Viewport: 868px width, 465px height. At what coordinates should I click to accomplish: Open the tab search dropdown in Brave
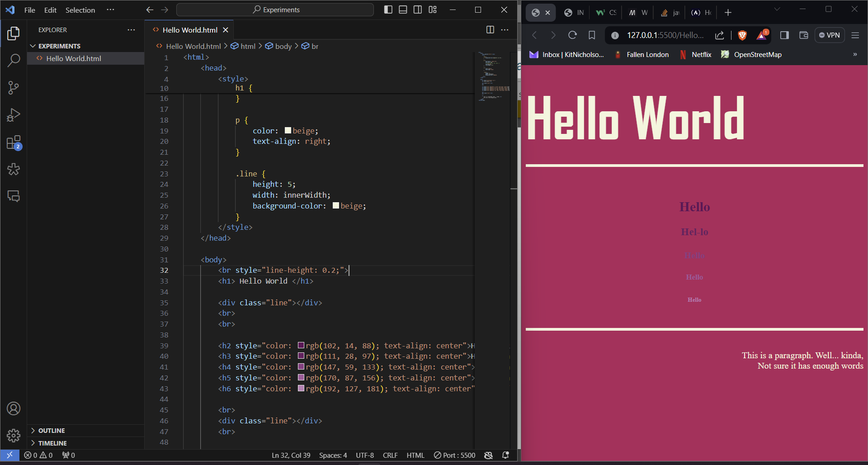[777, 9]
